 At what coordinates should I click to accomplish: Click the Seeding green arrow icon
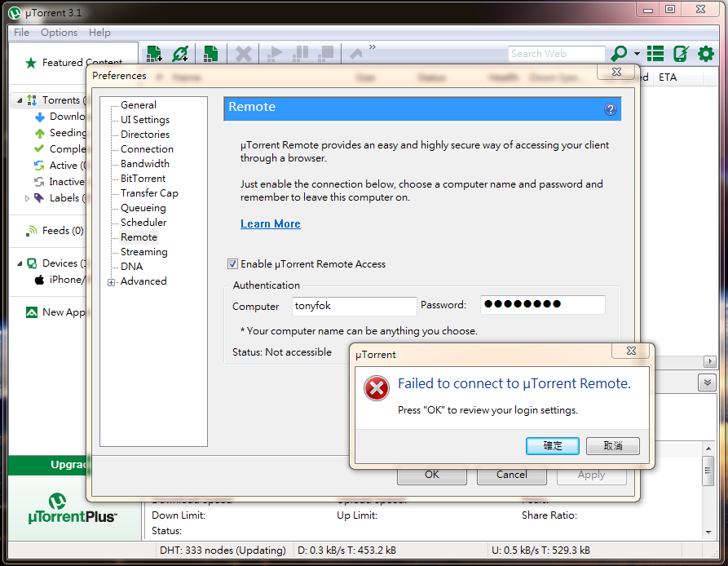click(40, 133)
